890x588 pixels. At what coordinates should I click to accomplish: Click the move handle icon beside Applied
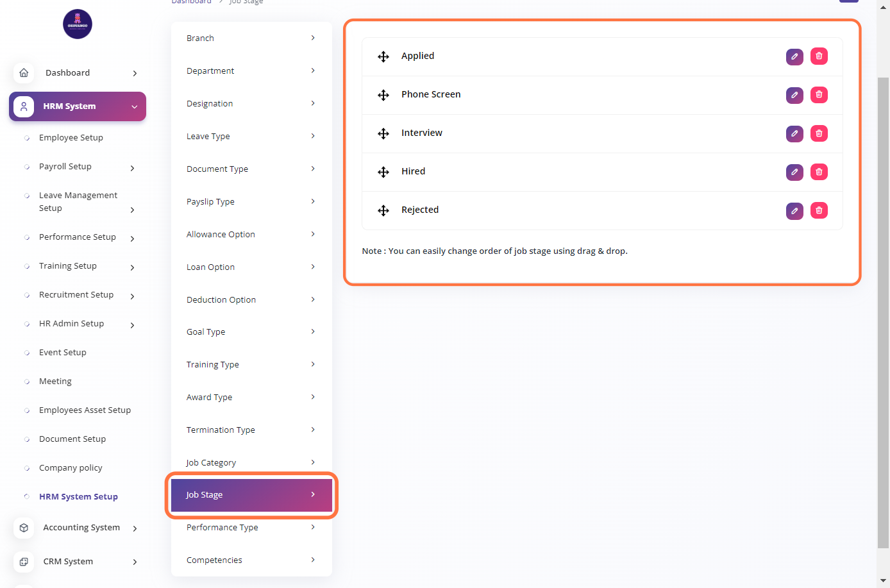coord(383,56)
